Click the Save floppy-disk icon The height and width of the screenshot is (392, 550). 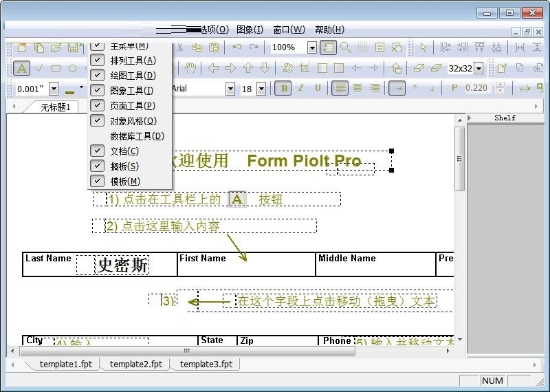(74, 47)
